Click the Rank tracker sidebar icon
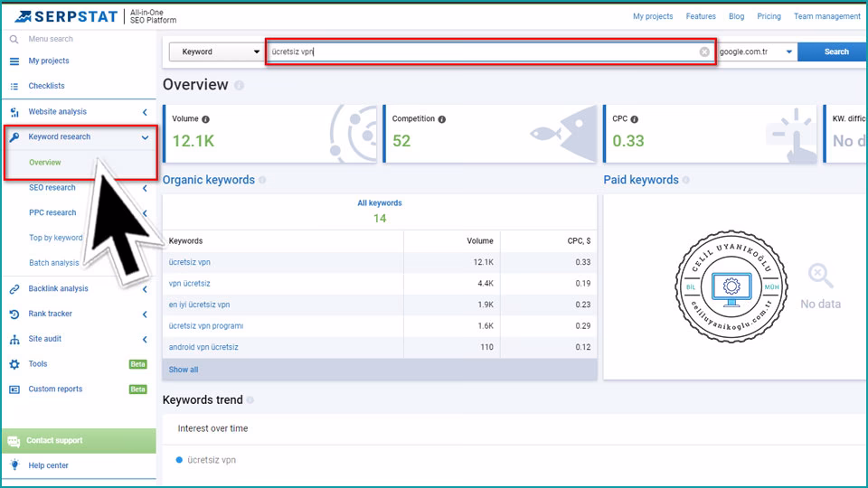 14,314
